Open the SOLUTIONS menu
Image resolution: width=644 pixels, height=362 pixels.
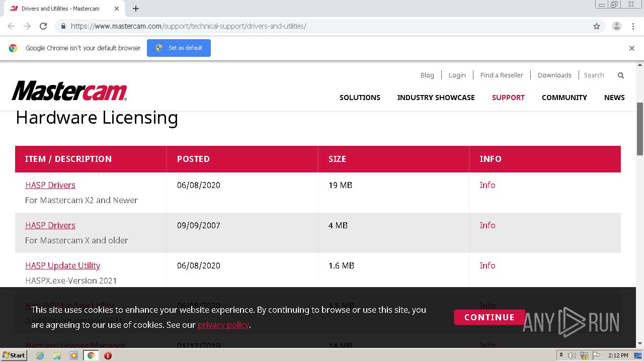tap(360, 98)
